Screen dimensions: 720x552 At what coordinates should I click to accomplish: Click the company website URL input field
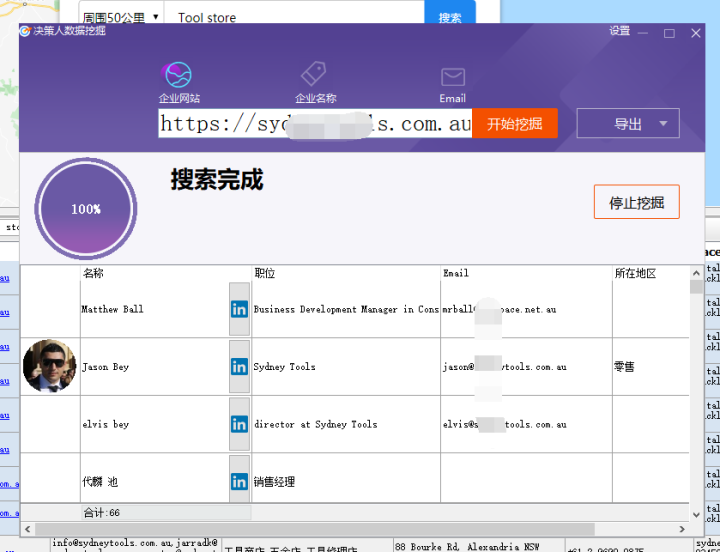click(315, 123)
